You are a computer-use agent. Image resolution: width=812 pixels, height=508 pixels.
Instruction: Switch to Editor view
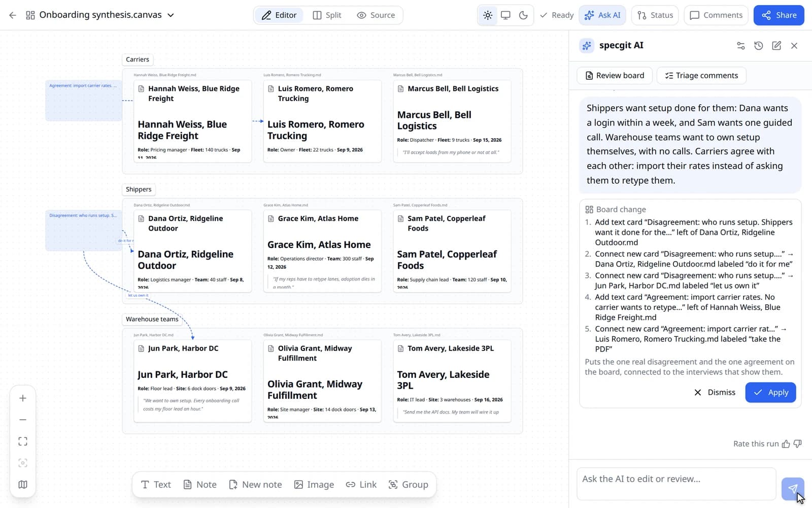[279, 15]
